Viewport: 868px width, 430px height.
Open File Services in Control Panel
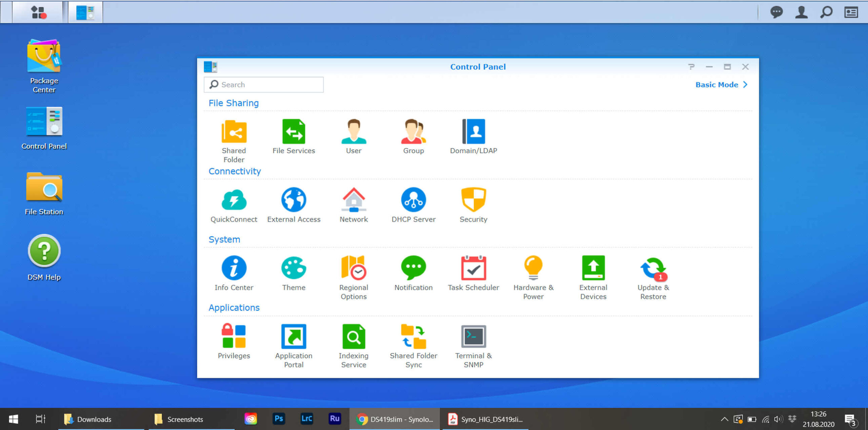click(x=294, y=137)
